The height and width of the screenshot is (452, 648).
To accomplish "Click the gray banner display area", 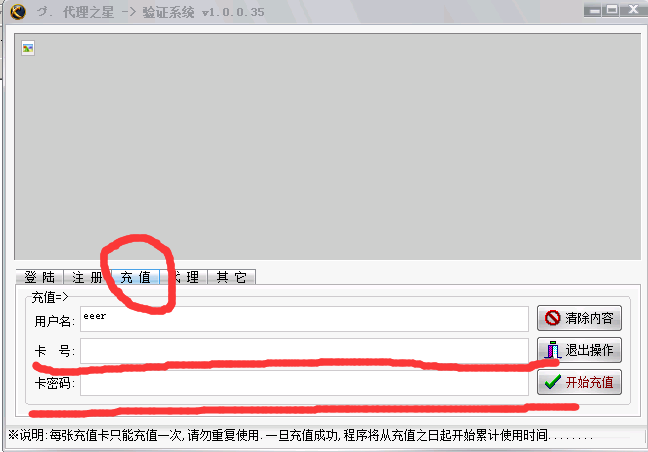I will 327,150.
